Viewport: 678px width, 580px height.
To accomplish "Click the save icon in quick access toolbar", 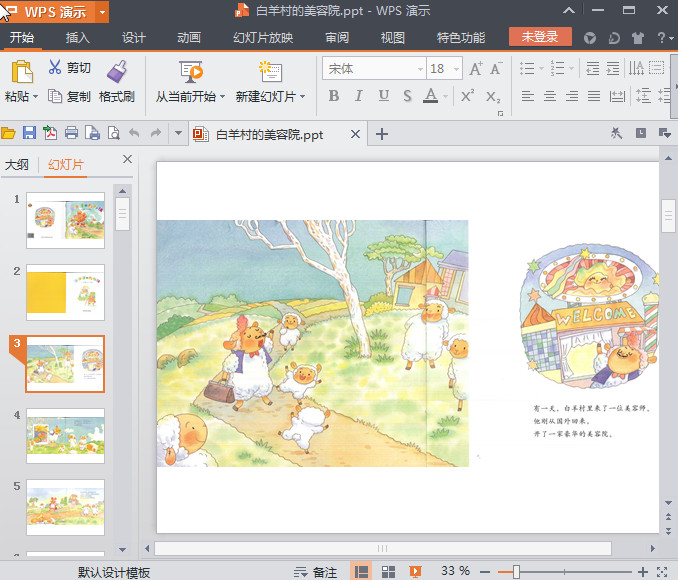I will point(29,133).
